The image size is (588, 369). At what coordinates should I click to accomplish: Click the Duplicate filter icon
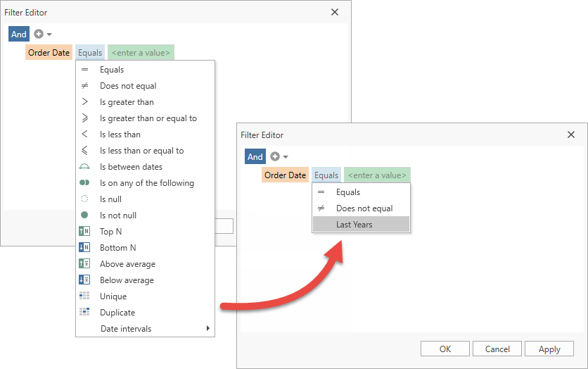pos(84,313)
